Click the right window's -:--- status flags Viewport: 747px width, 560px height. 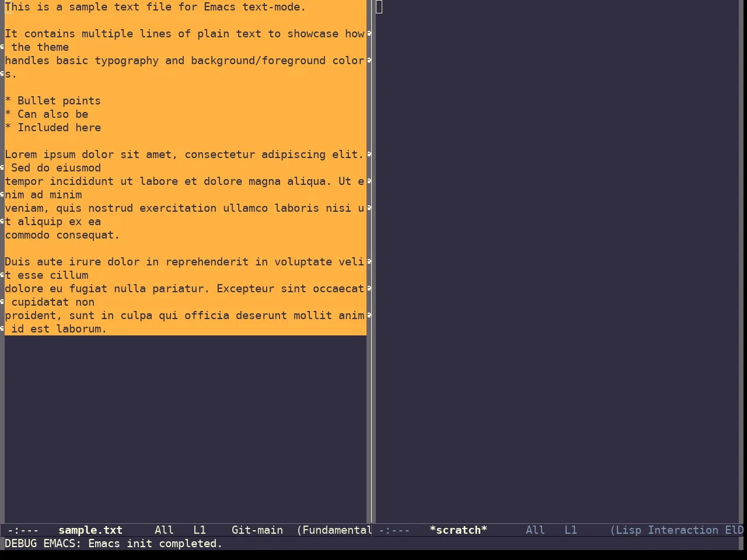[395, 530]
